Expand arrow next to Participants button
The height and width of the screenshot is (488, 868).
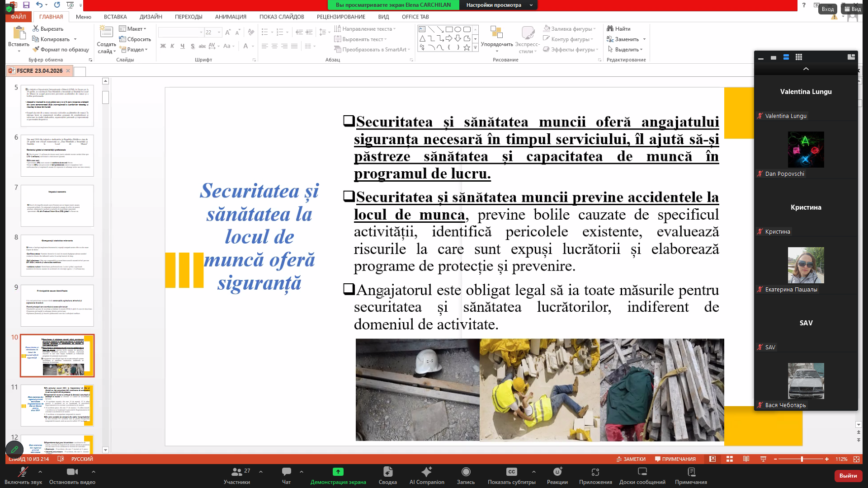[x=261, y=471]
